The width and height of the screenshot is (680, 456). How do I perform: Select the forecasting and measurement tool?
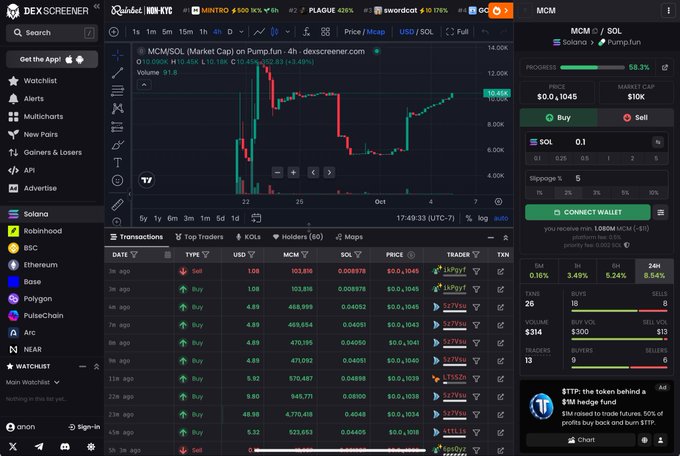pos(117,127)
